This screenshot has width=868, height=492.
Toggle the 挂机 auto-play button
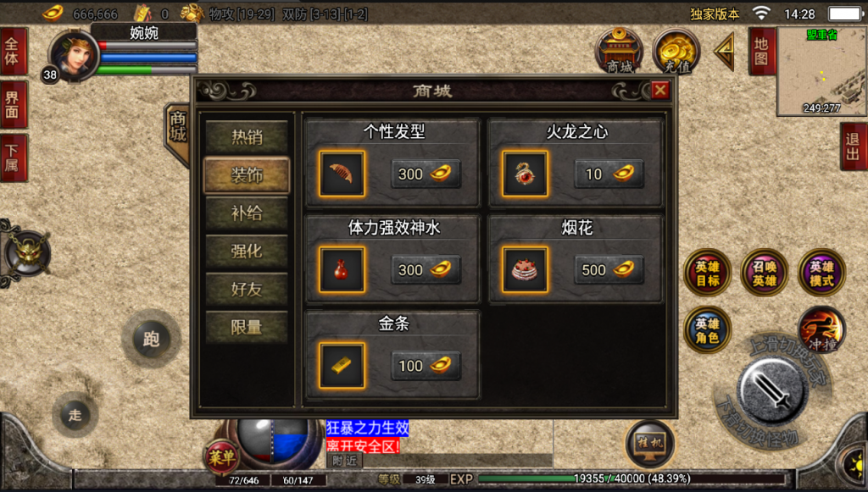[650, 444]
